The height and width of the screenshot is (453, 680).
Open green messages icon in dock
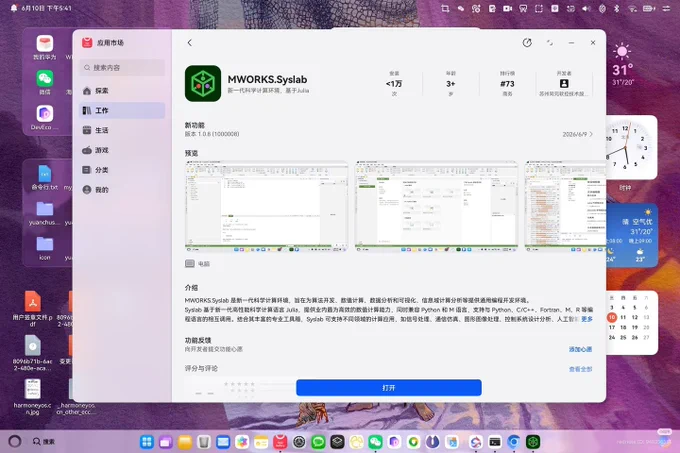[318, 442]
